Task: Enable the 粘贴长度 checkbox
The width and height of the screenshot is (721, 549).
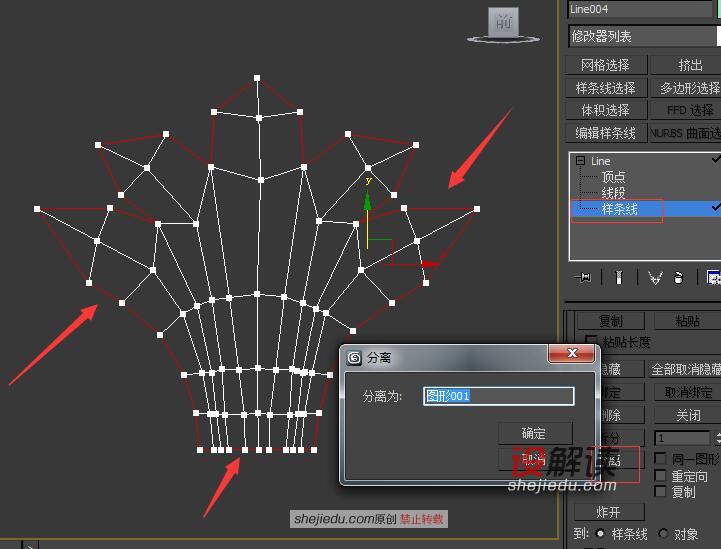Action: click(x=591, y=342)
